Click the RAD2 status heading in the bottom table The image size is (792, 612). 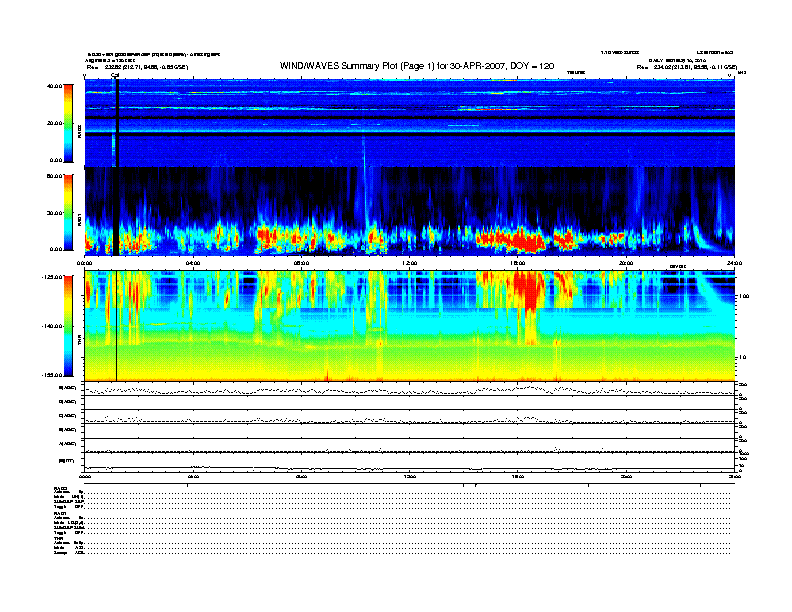[60, 488]
